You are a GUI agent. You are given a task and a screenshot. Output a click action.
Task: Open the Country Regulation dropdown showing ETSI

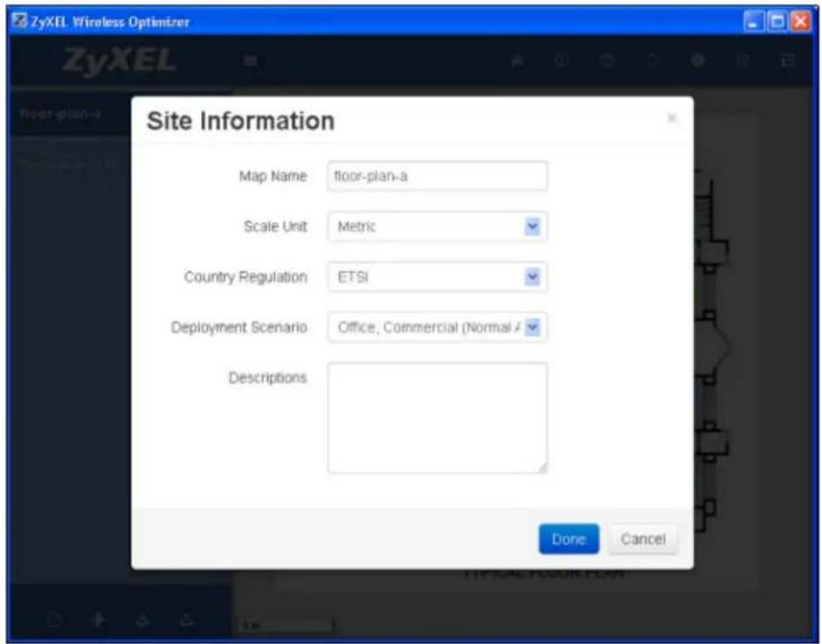[437, 277]
